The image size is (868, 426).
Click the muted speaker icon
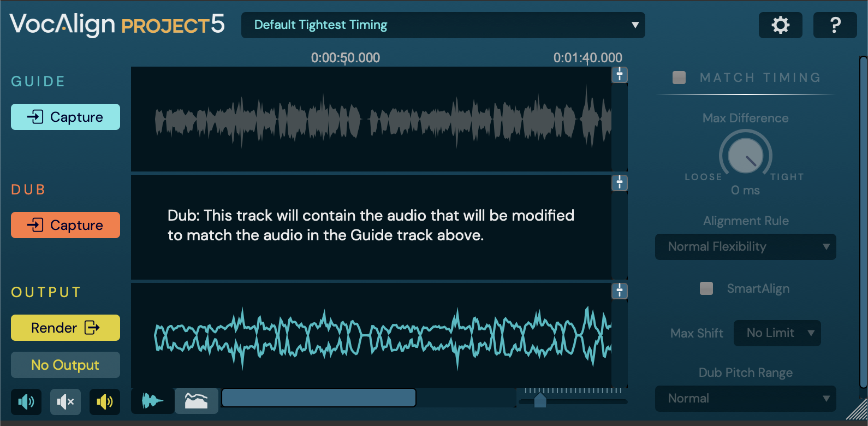(x=66, y=402)
